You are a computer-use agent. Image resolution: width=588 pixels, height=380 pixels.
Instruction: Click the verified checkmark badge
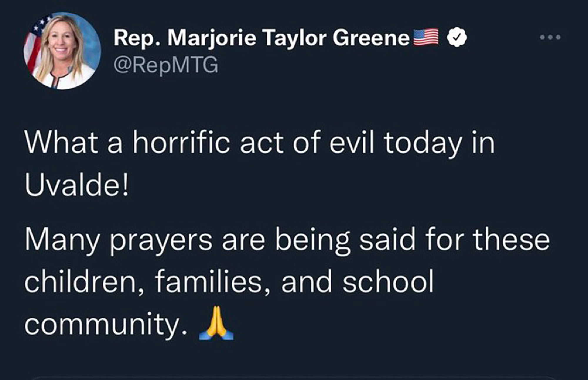(x=457, y=37)
